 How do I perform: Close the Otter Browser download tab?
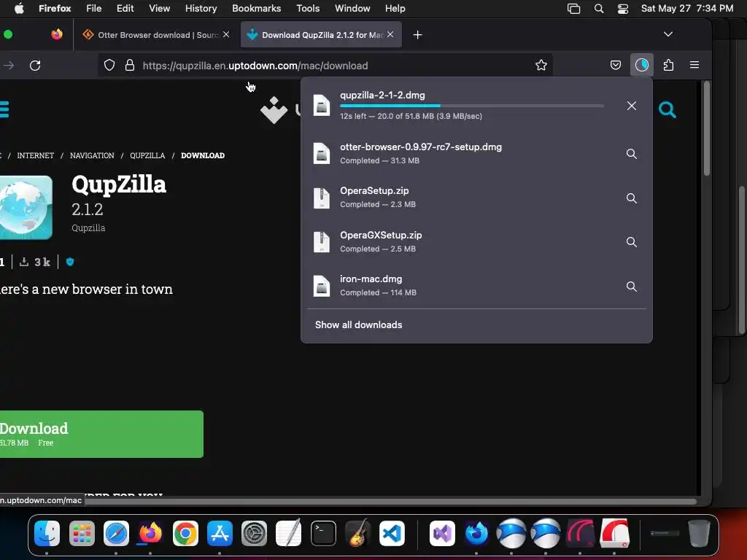[x=226, y=34]
